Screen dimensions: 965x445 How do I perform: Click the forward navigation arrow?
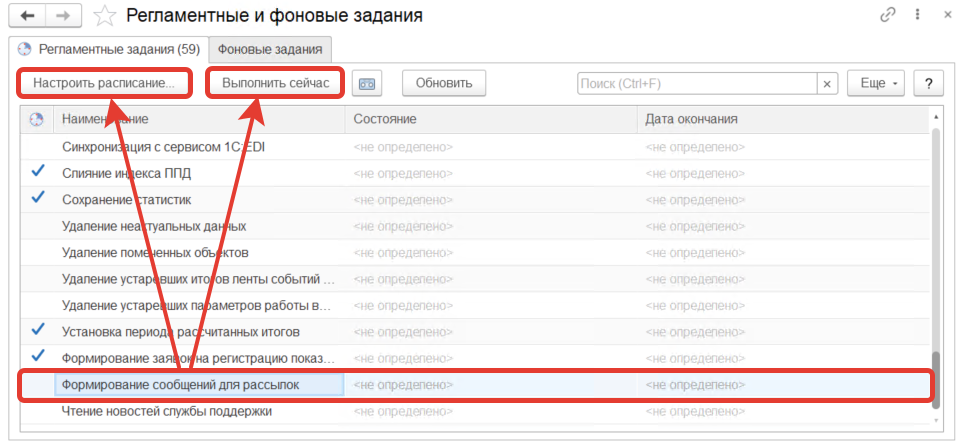tap(64, 16)
